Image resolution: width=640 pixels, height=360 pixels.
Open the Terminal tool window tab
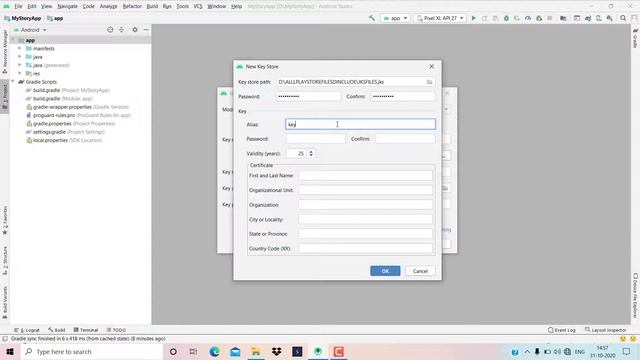coord(86,330)
